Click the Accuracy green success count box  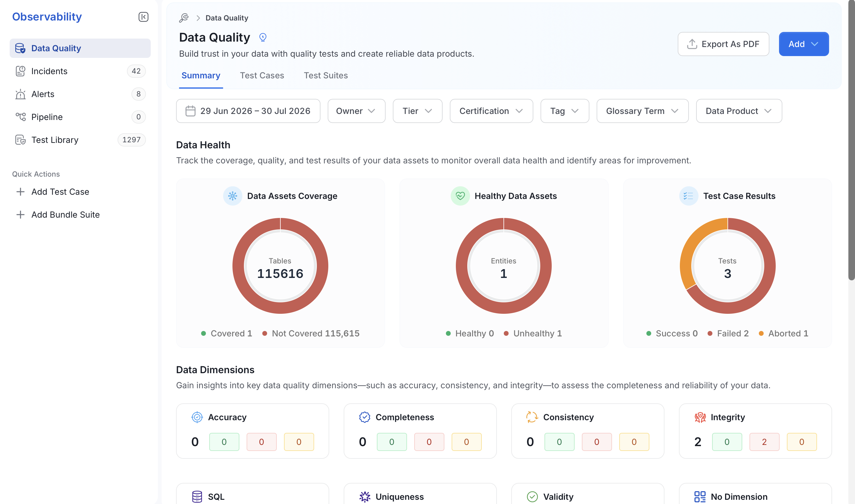coord(224,442)
